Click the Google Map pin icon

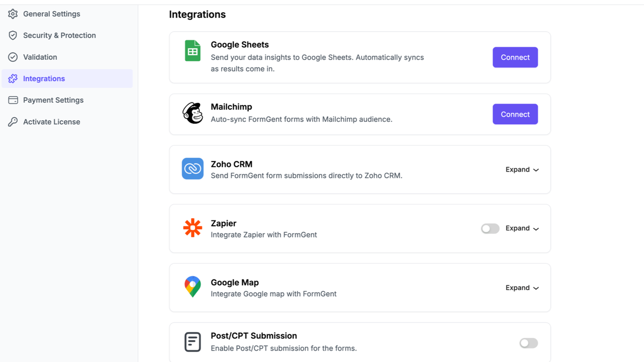(193, 287)
